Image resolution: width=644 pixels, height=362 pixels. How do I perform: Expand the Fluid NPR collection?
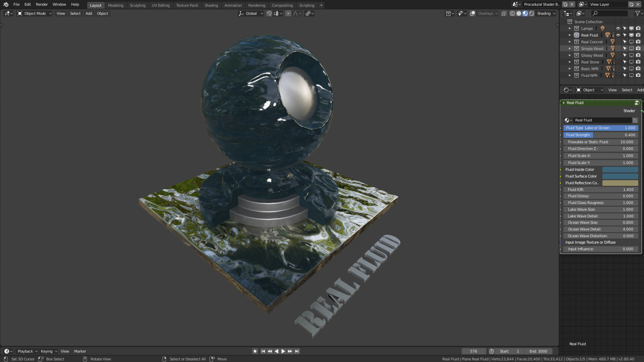pos(570,75)
